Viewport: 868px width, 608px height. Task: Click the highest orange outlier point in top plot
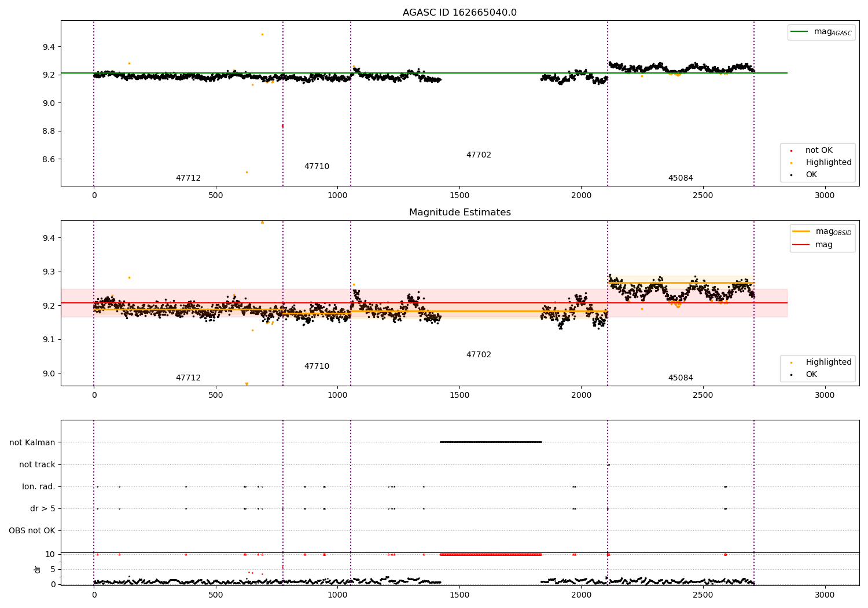[262, 34]
